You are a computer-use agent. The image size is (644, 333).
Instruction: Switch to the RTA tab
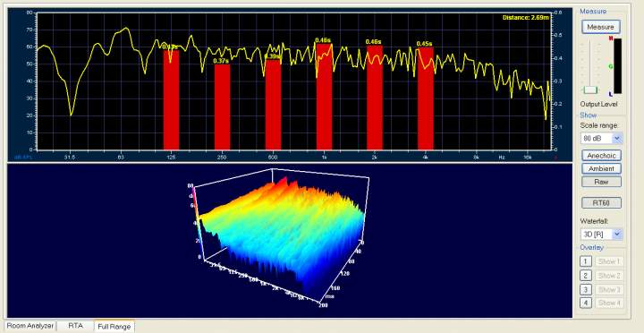point(75,326)
